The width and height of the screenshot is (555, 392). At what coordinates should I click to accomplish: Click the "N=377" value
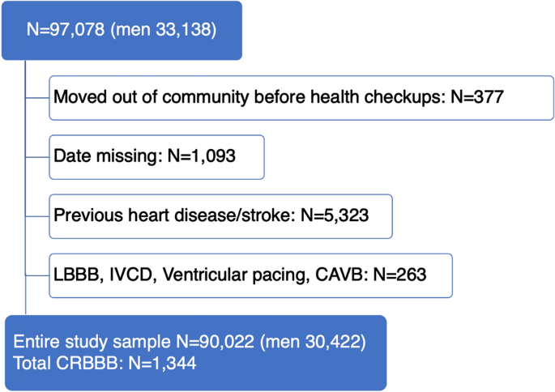476,98
